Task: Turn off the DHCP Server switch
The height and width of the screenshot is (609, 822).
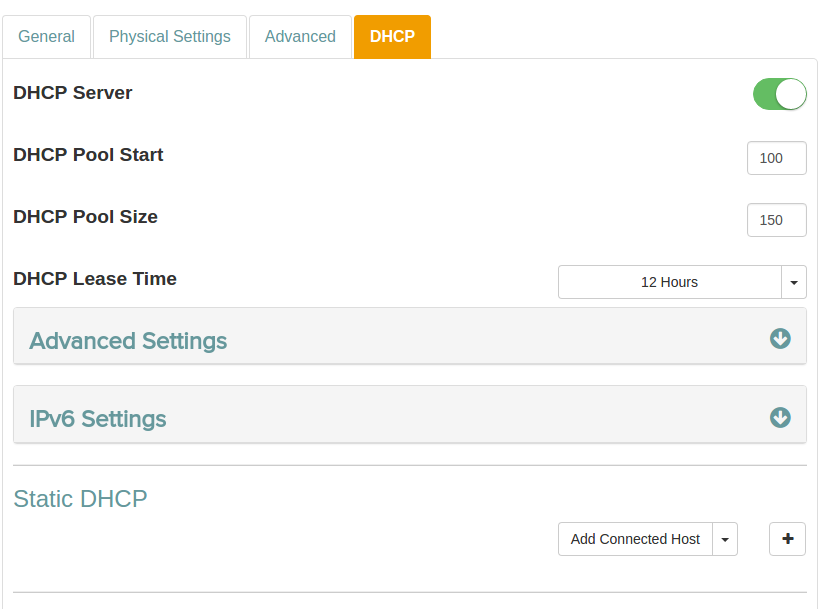Action: click(x=779, y=94)
